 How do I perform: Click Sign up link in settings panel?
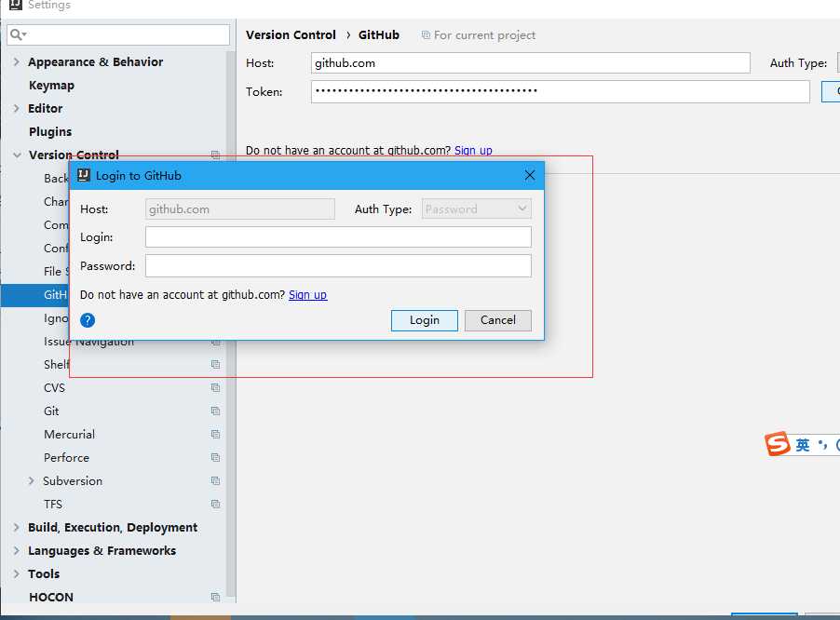coord(473,151)
